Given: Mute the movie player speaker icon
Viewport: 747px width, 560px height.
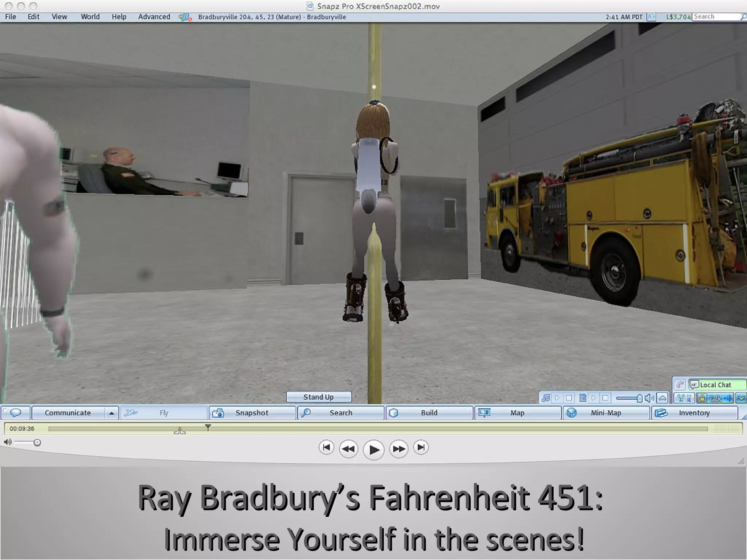Looking at the screenshot, I should [7, 442].
